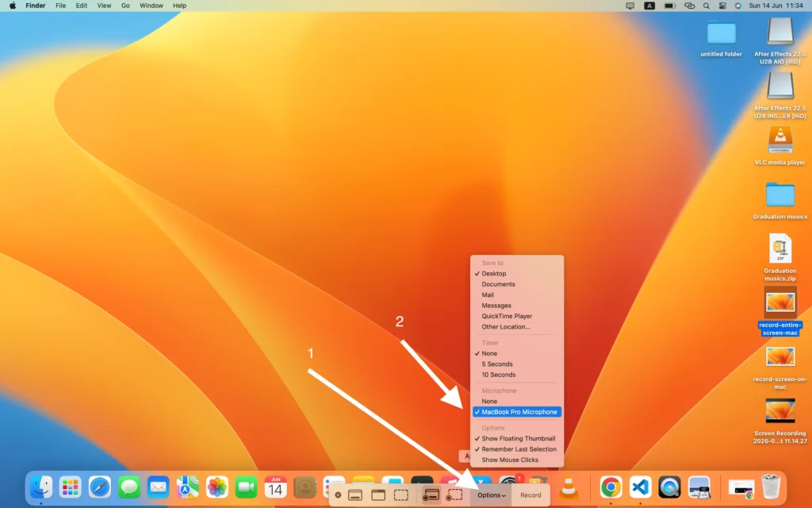Screen dimensions: 812x508
Task: Open Safari from the Dock
Action: (x=99, y=487)
